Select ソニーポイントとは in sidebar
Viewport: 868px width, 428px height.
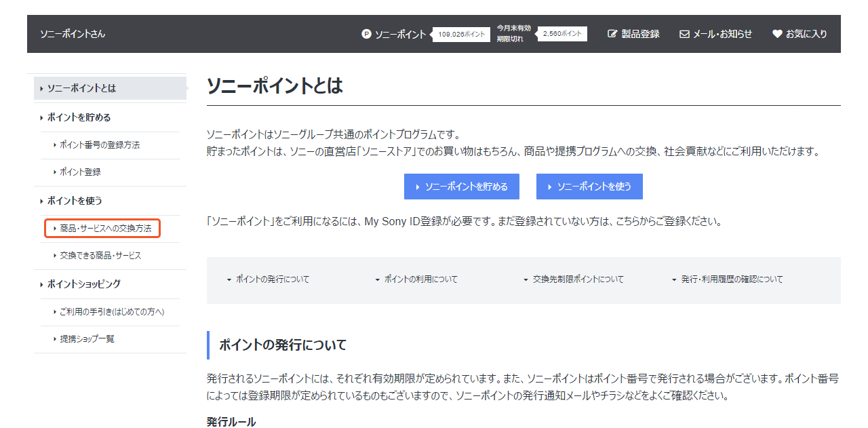point(81,88)
